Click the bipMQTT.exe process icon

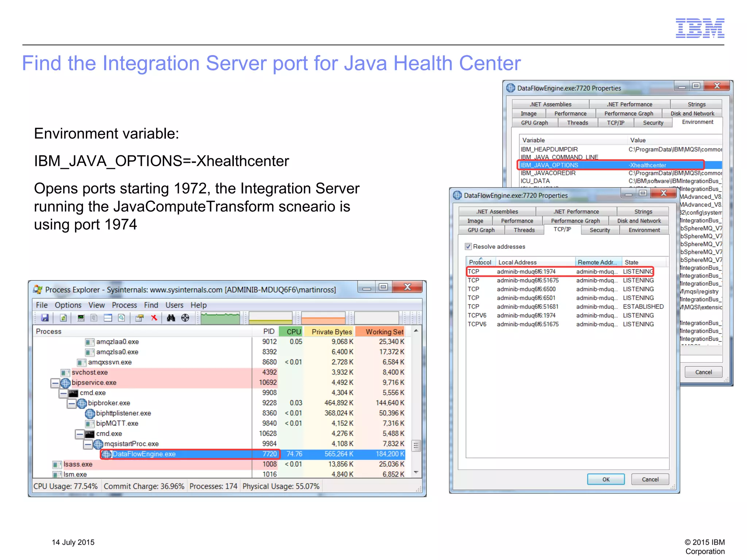(x=90, y=424)
